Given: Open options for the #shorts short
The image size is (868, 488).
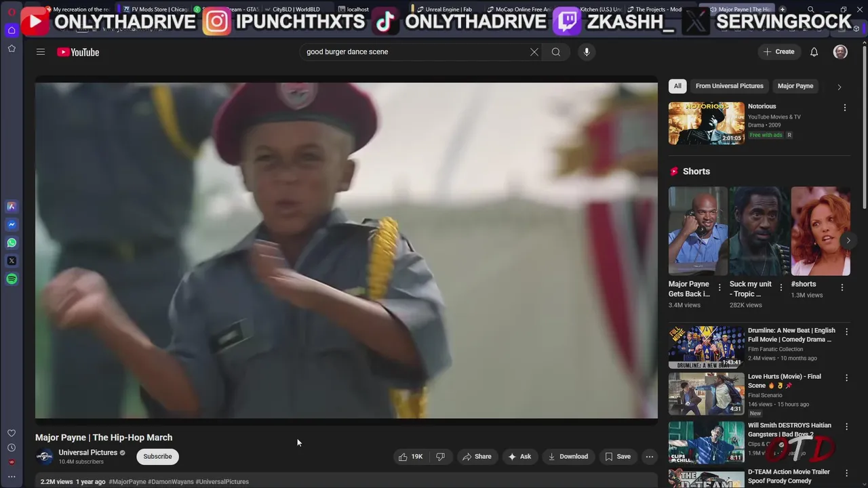Looking at the screenshot, I should 842,287.
